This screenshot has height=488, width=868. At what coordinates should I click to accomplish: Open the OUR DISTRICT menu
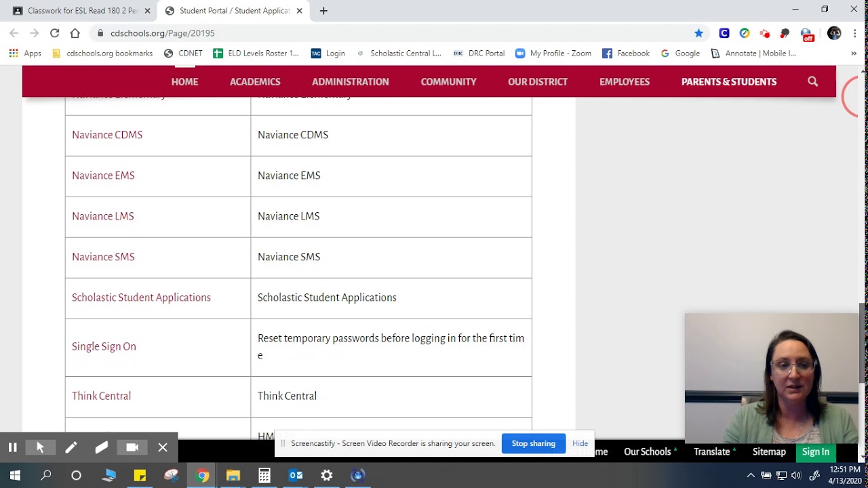538,81
